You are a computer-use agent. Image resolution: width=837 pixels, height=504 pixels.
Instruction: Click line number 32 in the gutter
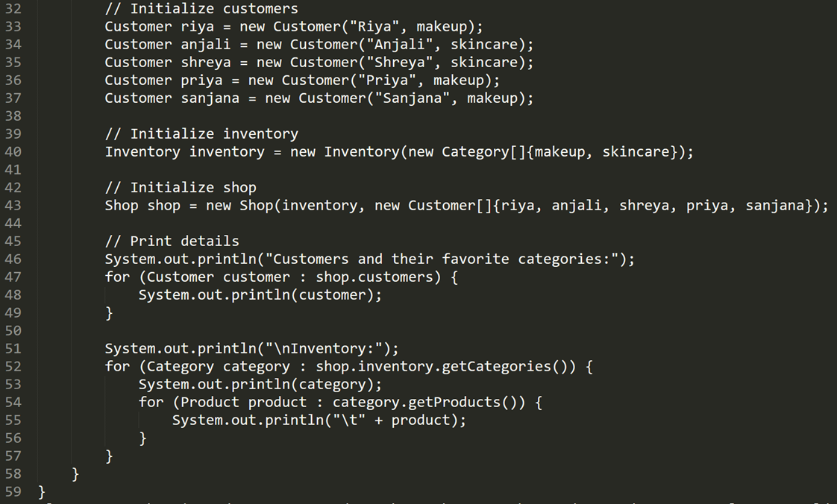(13, 9)
